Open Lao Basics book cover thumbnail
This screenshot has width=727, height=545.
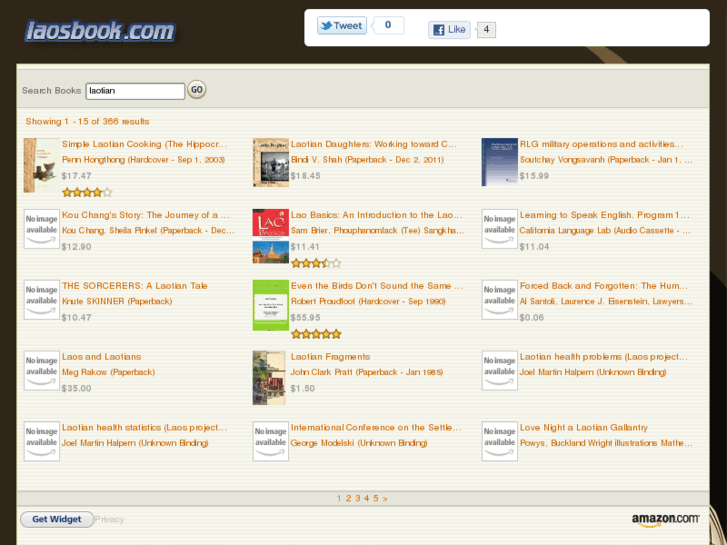coord(271,236)
